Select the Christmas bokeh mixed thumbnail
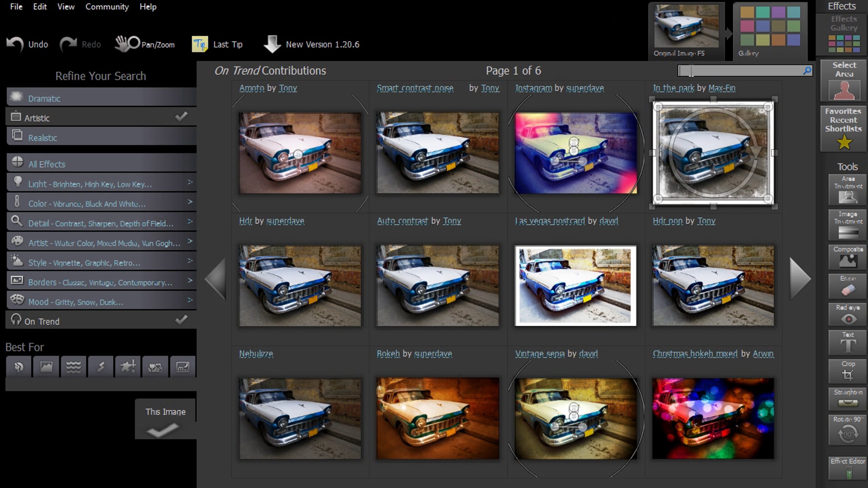 pos(713,419)
